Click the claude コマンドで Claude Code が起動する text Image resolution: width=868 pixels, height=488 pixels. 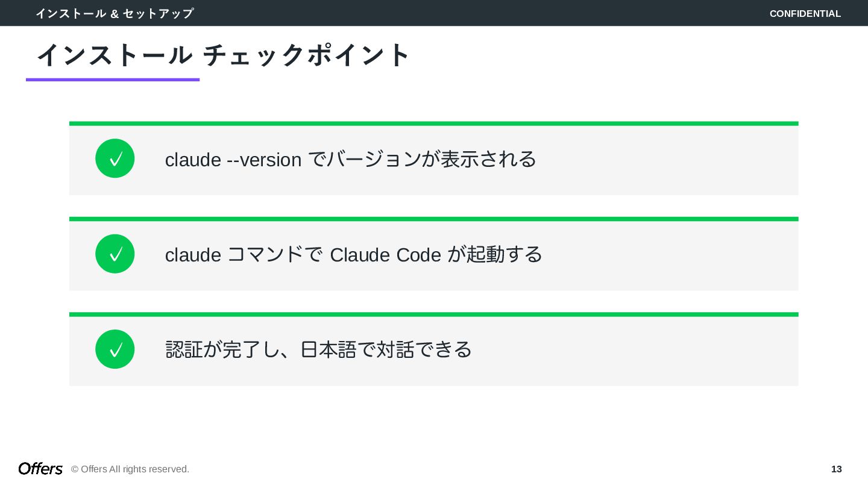pyautogui.click(x=354, y=254)
